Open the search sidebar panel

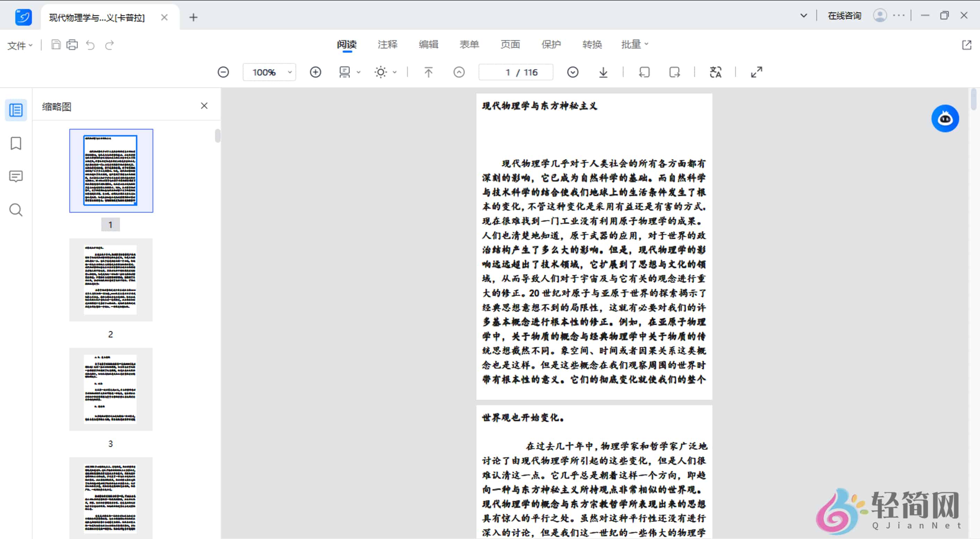[16, 210]
